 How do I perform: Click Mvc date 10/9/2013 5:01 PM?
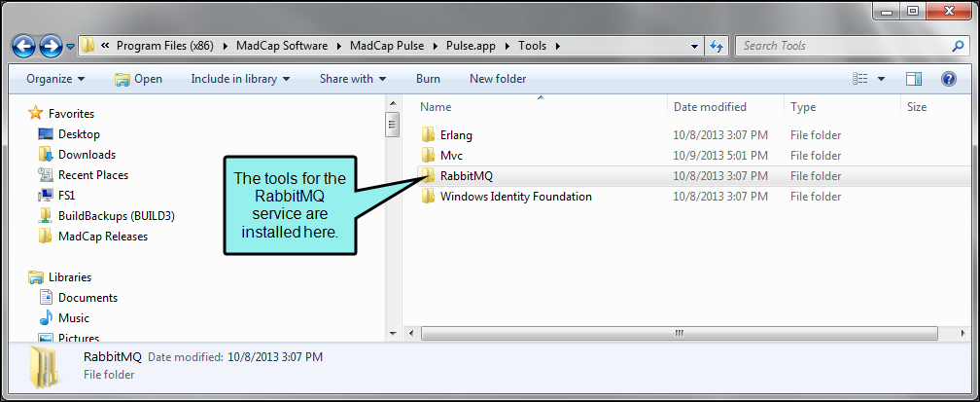[x=720, y=156]
